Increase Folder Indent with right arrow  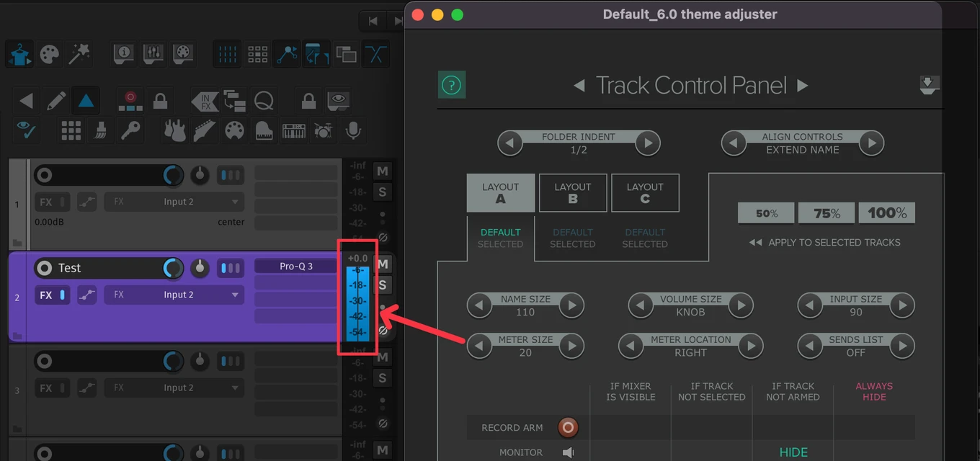[648, 143]
